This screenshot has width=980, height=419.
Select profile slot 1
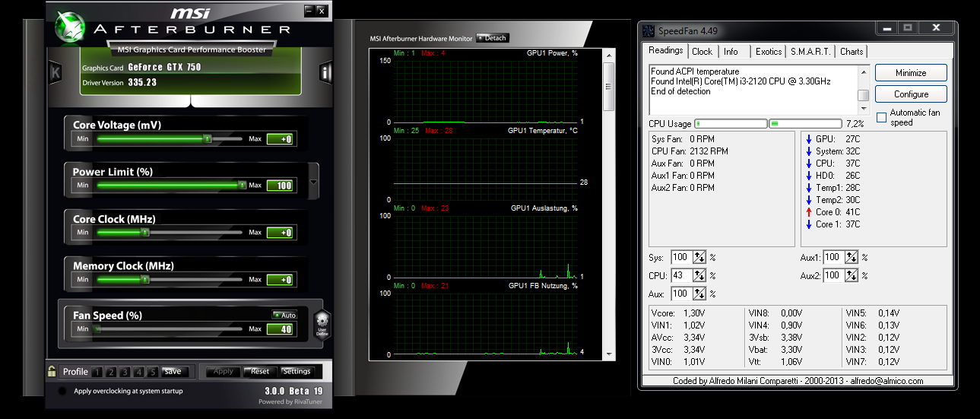point(97,372)
